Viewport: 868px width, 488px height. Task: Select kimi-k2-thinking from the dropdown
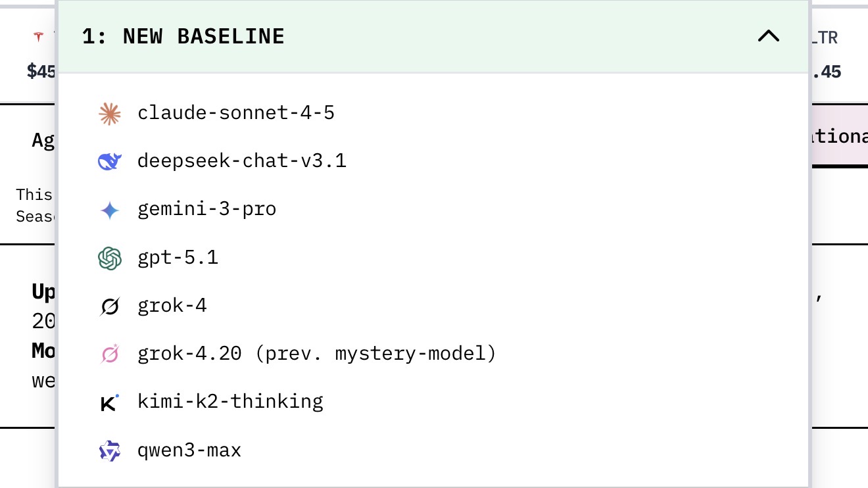230,402
